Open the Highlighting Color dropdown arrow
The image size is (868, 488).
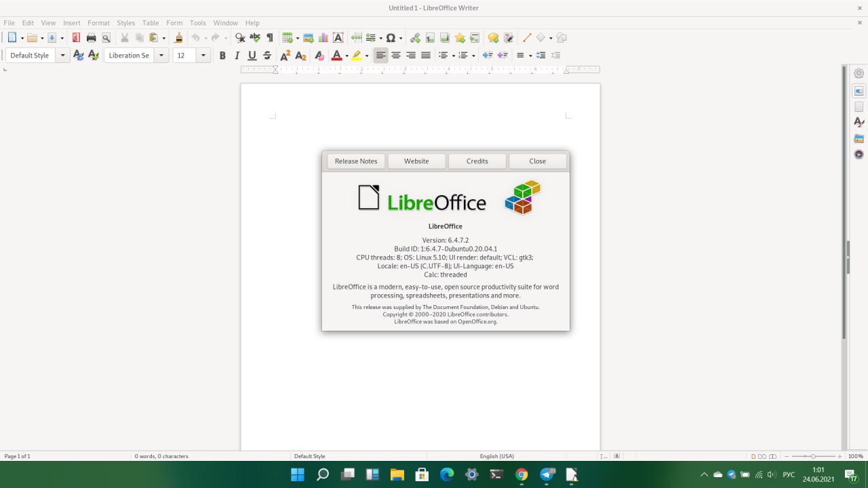(367, 56)
